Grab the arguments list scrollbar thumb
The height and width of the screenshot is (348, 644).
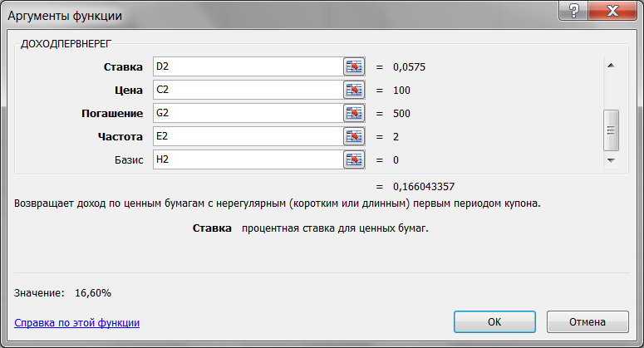coord(611,130)
